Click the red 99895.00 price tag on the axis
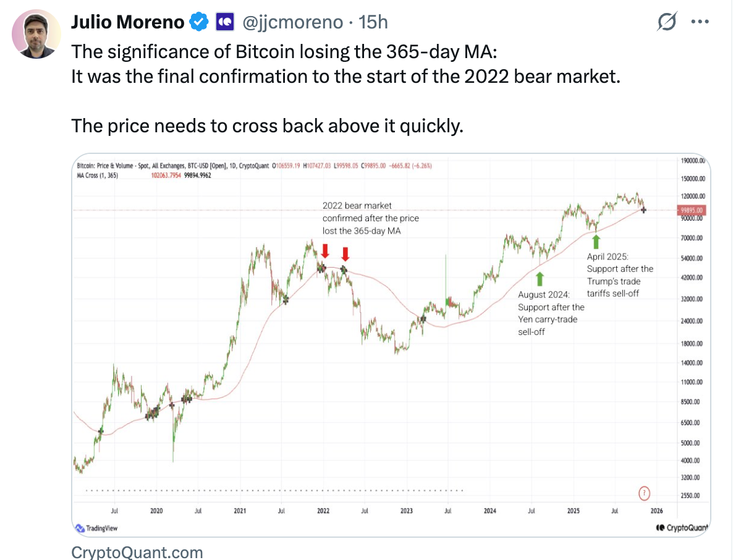Viewport: 733px width, 560px height. click(693, 210)
